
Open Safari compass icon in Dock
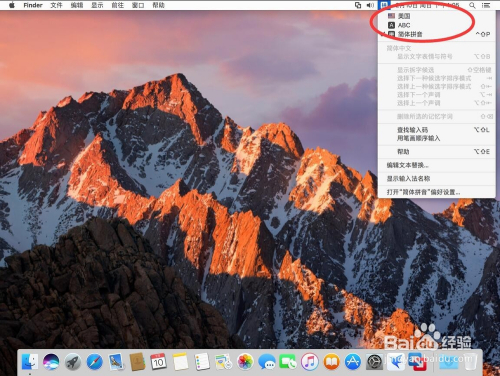click(94, 362)
